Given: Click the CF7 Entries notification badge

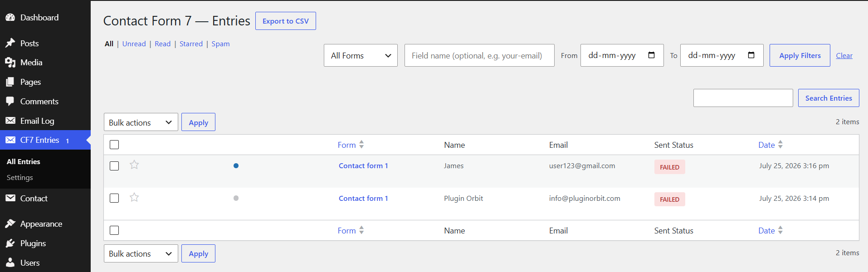Looking at the screenshot, I should pyautogui.click(x=68, y=141).
